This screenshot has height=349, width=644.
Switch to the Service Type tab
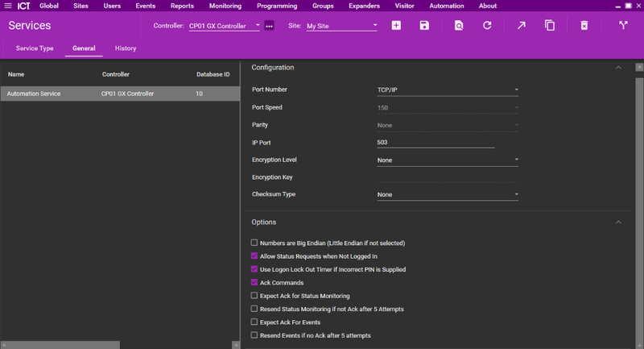(x=35, y=48)
